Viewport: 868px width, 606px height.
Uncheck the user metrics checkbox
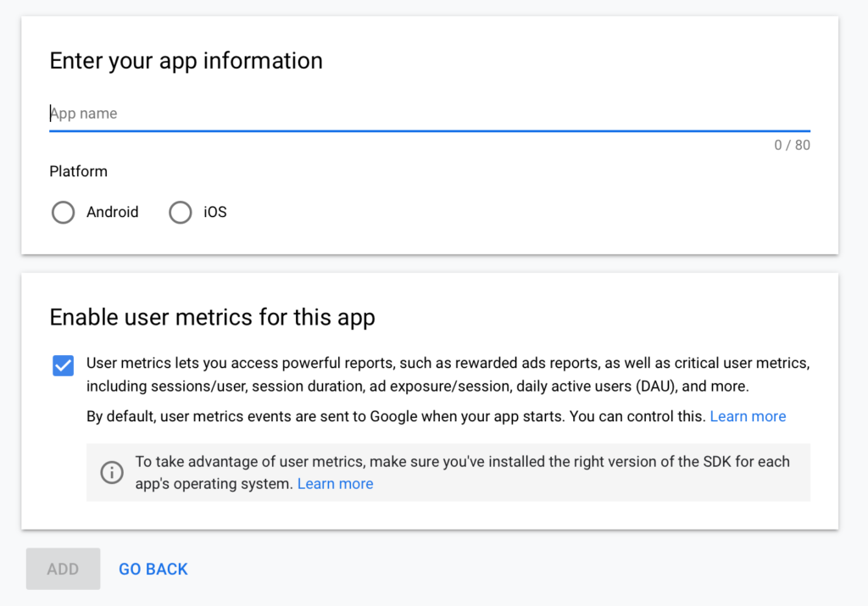[63, 365]
